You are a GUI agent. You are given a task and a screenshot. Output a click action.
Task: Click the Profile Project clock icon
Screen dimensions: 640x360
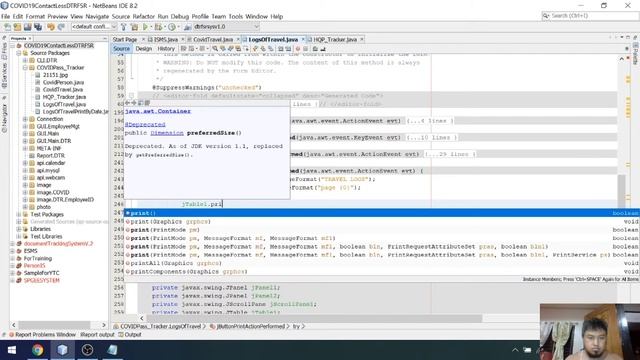(x=172, y=27)
